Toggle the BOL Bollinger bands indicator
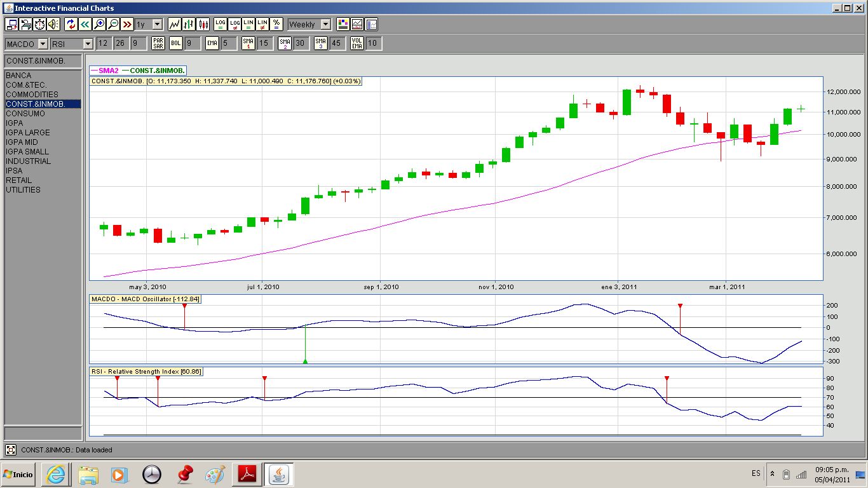This screenshot has width=868, height=488. 175,43
